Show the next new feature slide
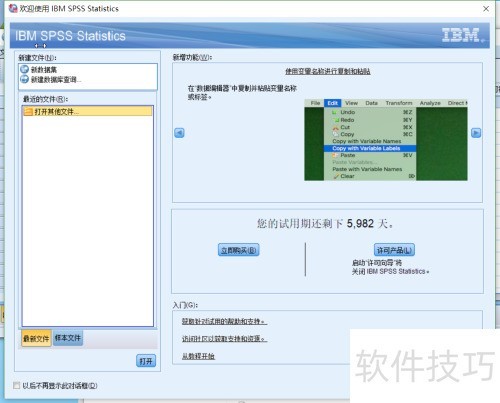This screenshot has height=403, width=500. click(x=476, y=133)
